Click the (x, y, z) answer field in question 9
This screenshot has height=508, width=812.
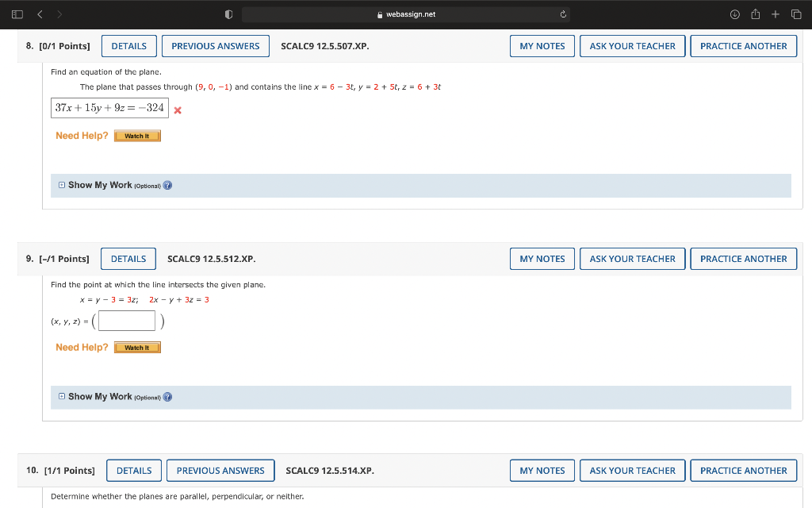[127, 321]
